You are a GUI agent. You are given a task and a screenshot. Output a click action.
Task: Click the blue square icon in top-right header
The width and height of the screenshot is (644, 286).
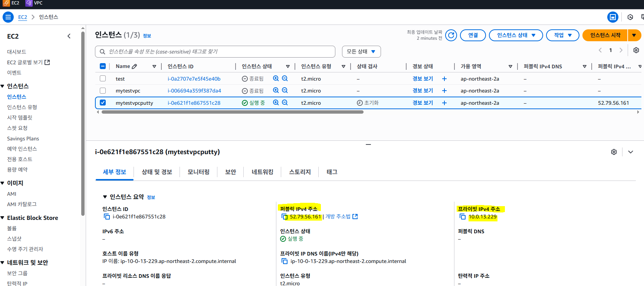click(x=613, y=17)
